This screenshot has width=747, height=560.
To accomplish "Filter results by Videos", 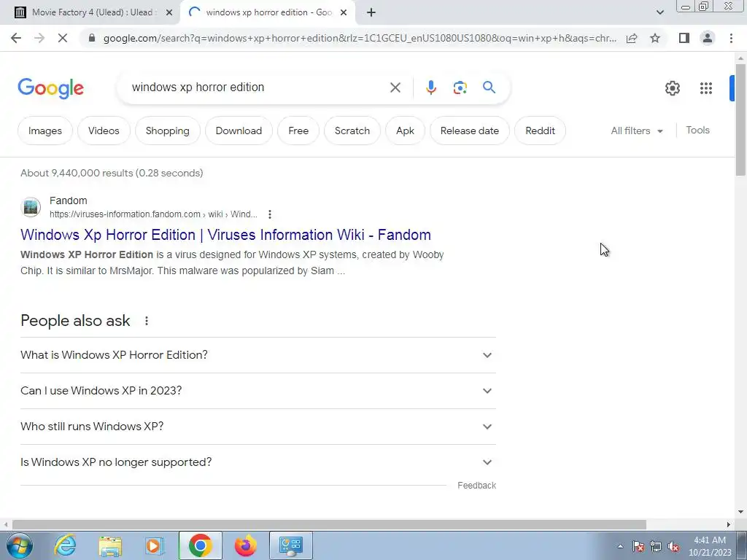I will click(x=104, y=131).
